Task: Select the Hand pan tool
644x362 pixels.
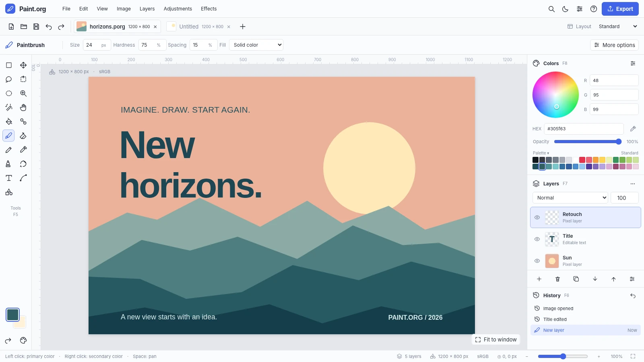Action: 23,107
